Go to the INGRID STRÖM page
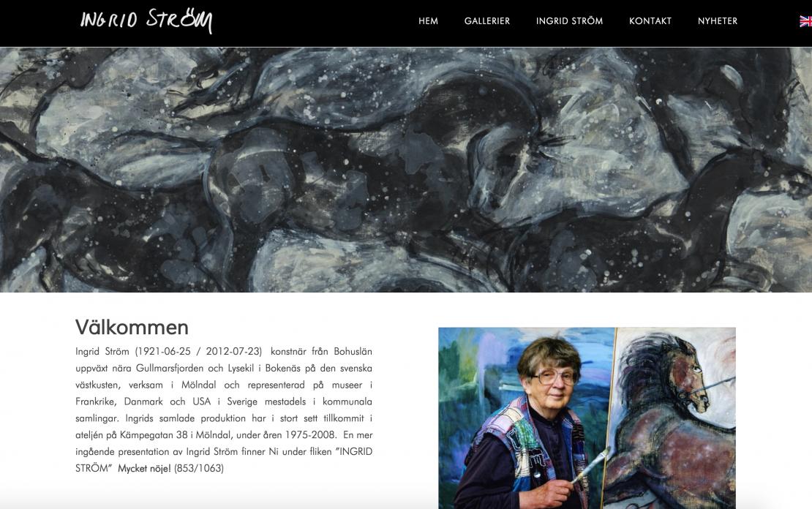 point(569,21)
